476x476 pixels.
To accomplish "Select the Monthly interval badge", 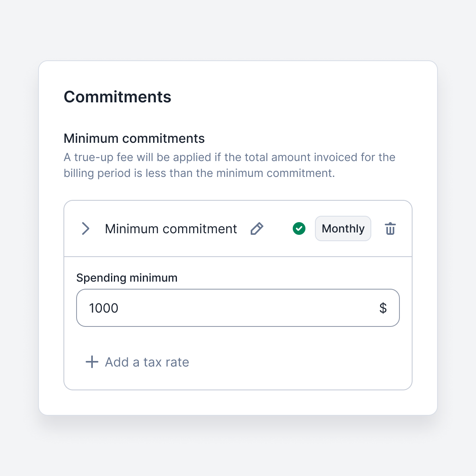I will 343,228.
